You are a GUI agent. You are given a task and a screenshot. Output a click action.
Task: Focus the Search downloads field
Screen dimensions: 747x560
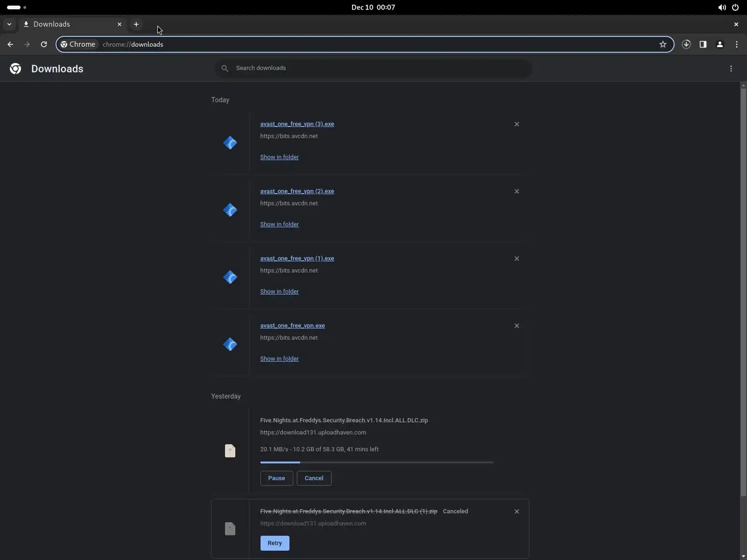coord(373,68)
